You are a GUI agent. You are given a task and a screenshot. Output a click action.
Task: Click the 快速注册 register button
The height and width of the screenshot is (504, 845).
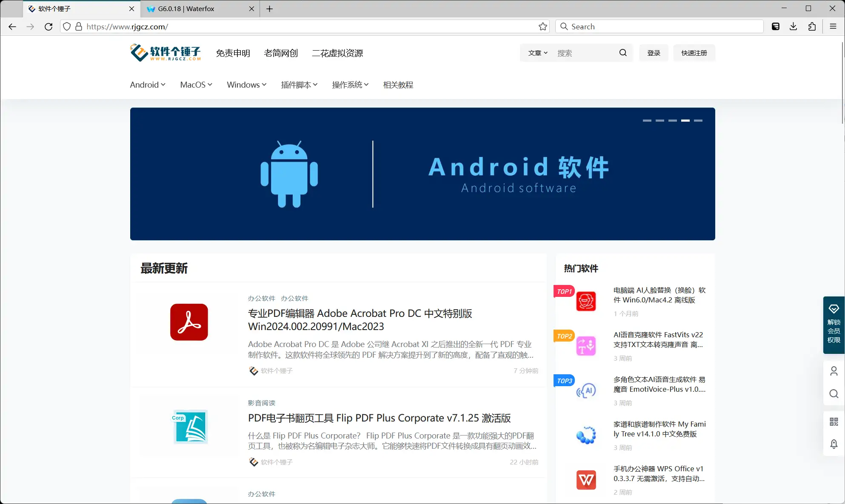click(x=694, y=53)
